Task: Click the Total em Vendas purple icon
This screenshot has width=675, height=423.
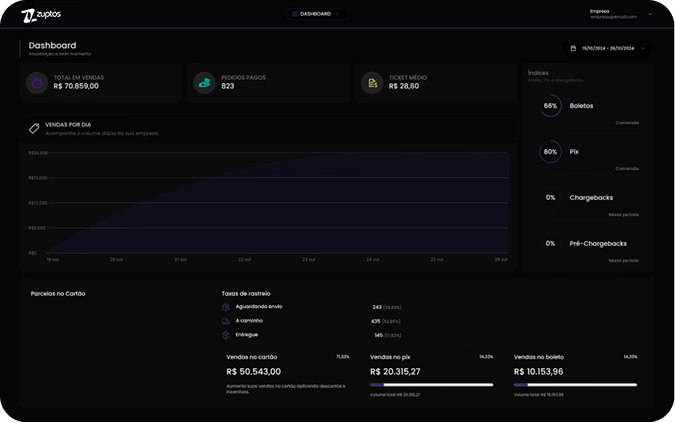Action: tap(37, 83)
